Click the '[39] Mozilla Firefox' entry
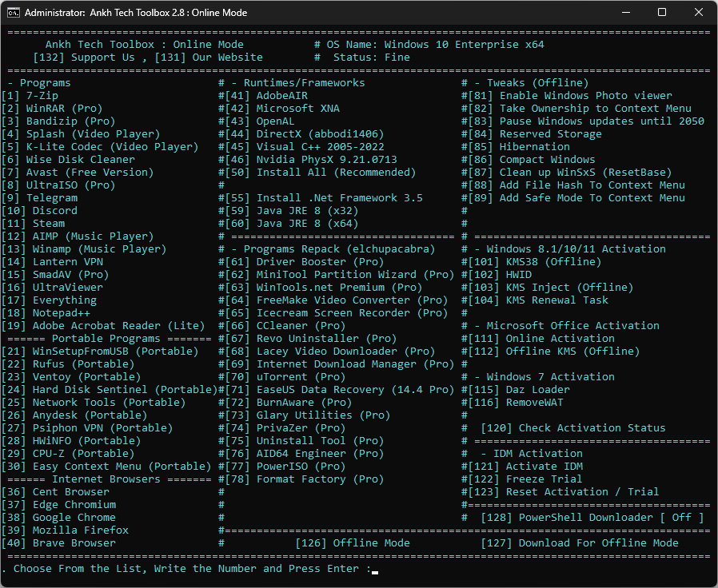718x588 pixels. (65, 531)
